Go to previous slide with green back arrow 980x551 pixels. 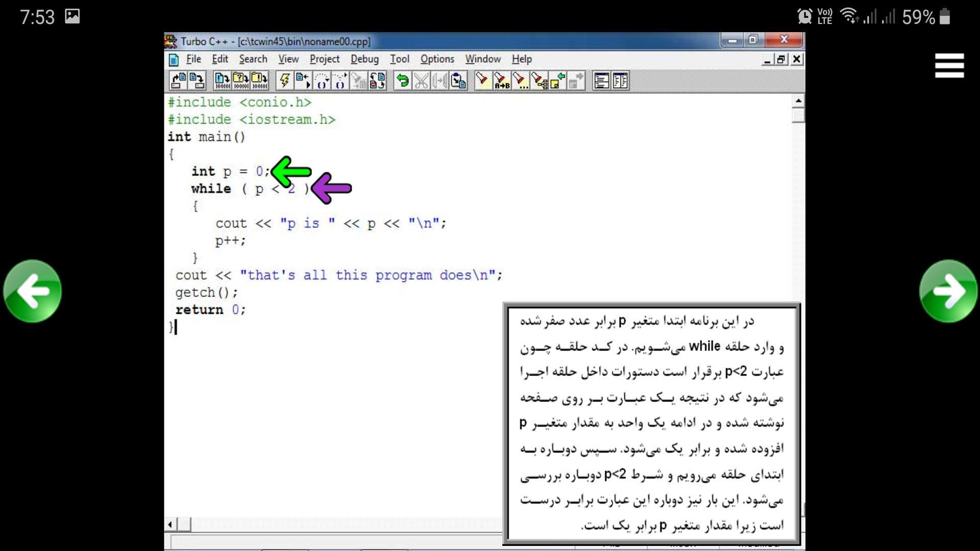point(33,291)
